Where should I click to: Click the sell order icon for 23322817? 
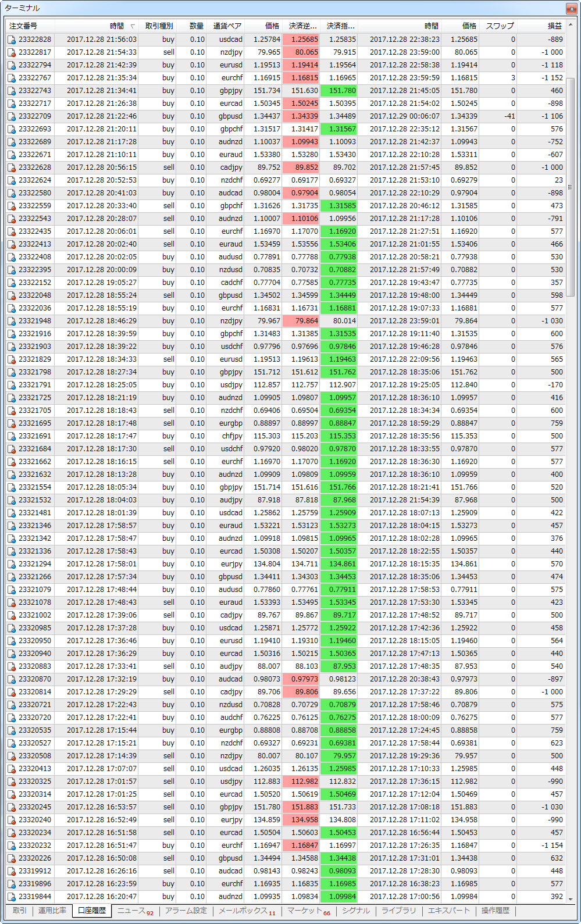(x=12, y=52)
